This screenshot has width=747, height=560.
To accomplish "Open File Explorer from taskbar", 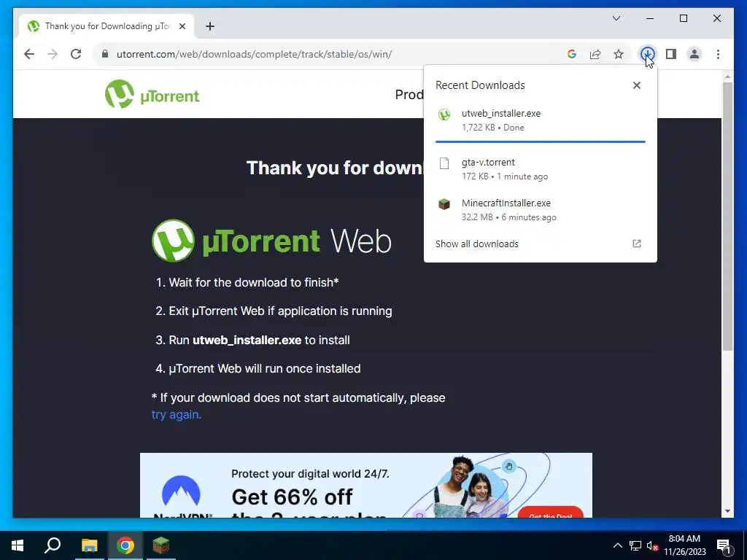I will point(89,545).
